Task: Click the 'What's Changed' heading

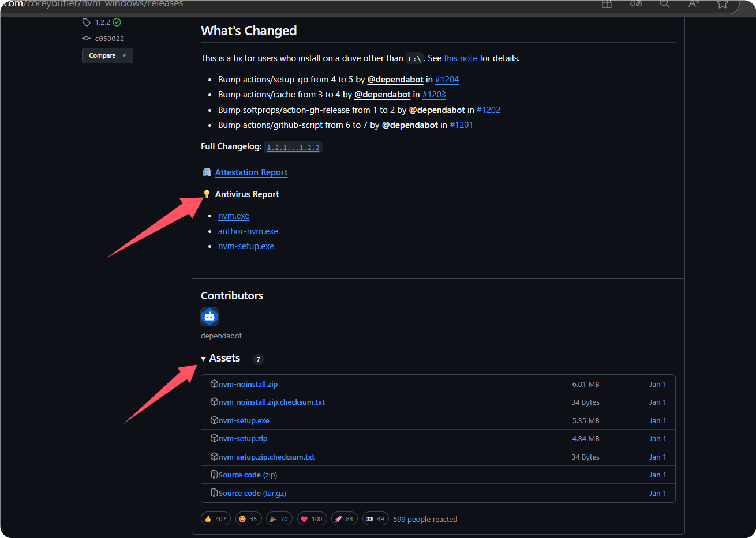Action: pos(249,31)
